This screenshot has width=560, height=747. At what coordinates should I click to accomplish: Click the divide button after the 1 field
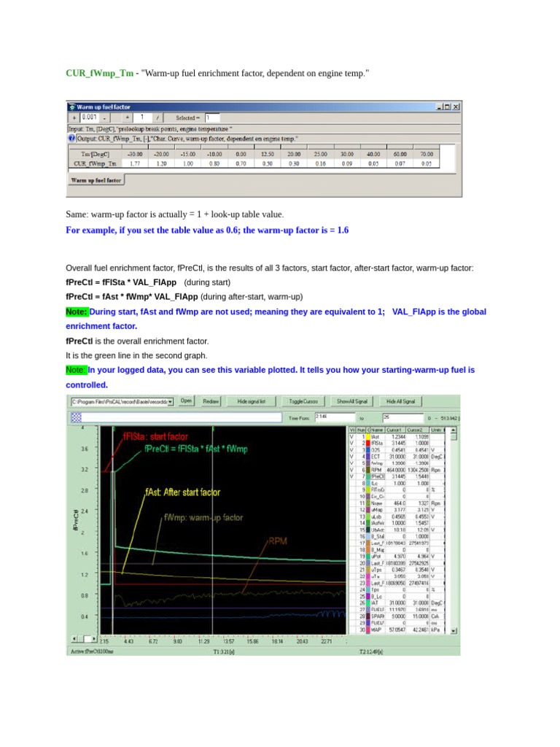(158, 117)
